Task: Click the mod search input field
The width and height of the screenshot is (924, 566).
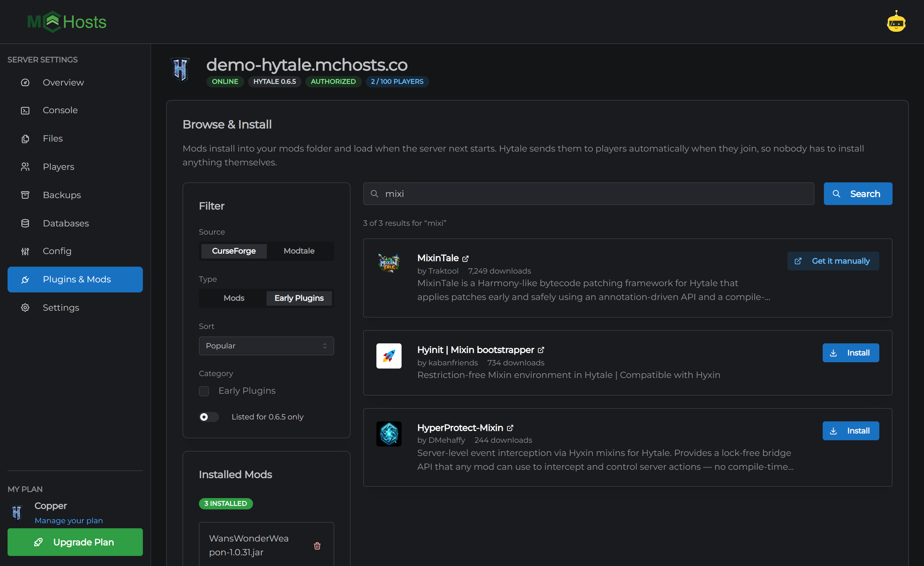Action: coord(589,194)
